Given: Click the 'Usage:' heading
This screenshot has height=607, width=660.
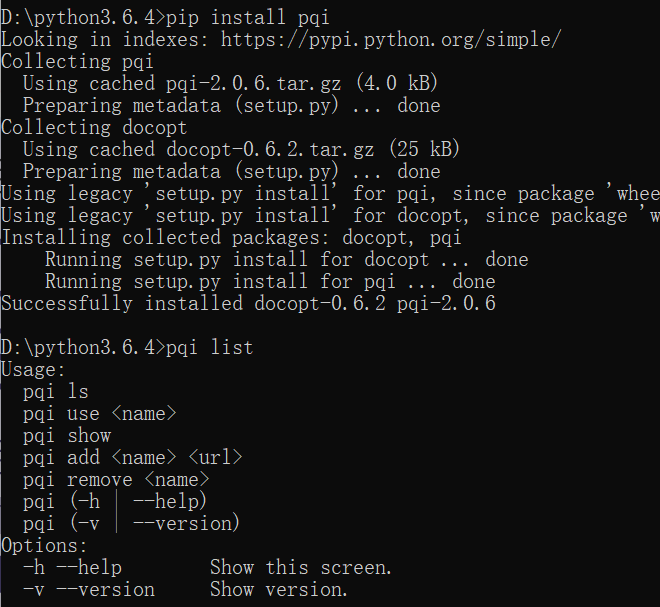Looking at the screenshot, I should 34,370.
